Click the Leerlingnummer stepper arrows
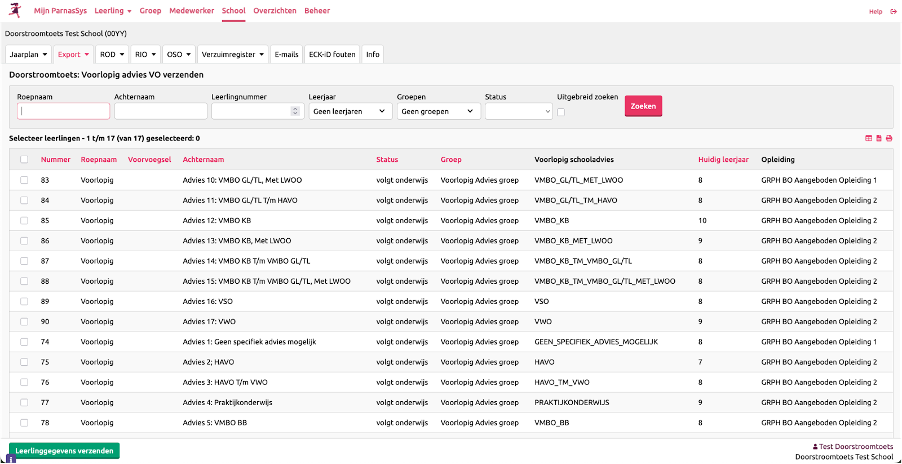Image resolution: width=902 pixels, height=464 pixels. 294,111
